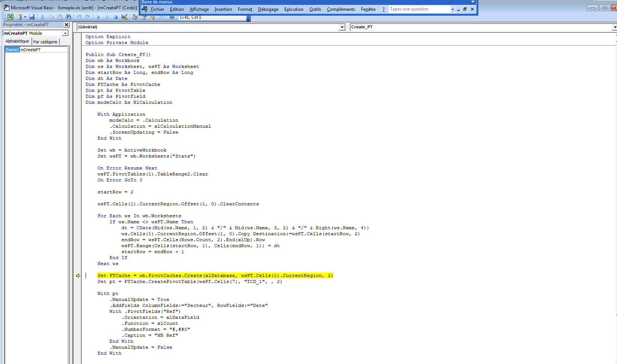Image resolution: width=617 pixels, height=364 pixels.
Task: Open the (Général) object dropdown
Action: tap(342, 27)
